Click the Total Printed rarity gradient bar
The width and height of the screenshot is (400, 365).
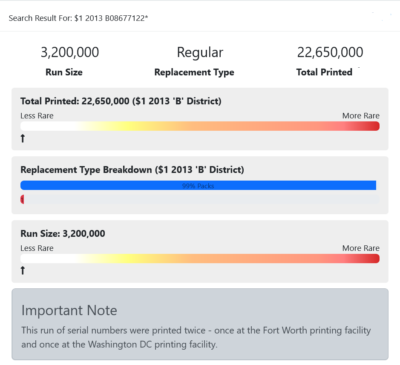tap(200, 126)
